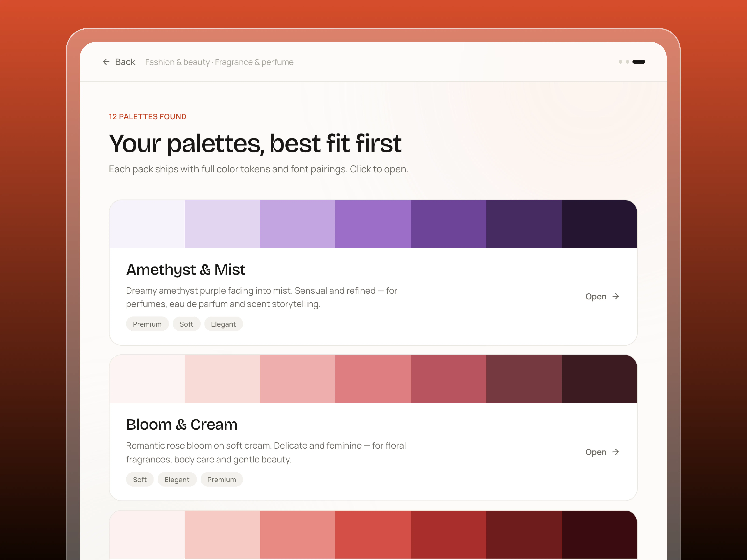Viewport: 747px width, 560px height.
Task: Pick the medium purple middle swatch in Amethyst palette
Action: click(x=373, y=224)
